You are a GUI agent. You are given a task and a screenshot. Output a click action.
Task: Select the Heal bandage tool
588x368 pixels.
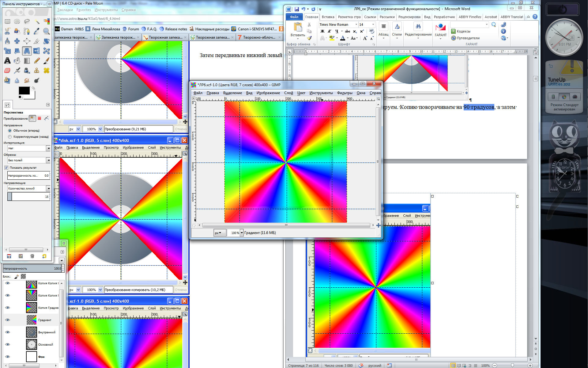coord(47,71)
